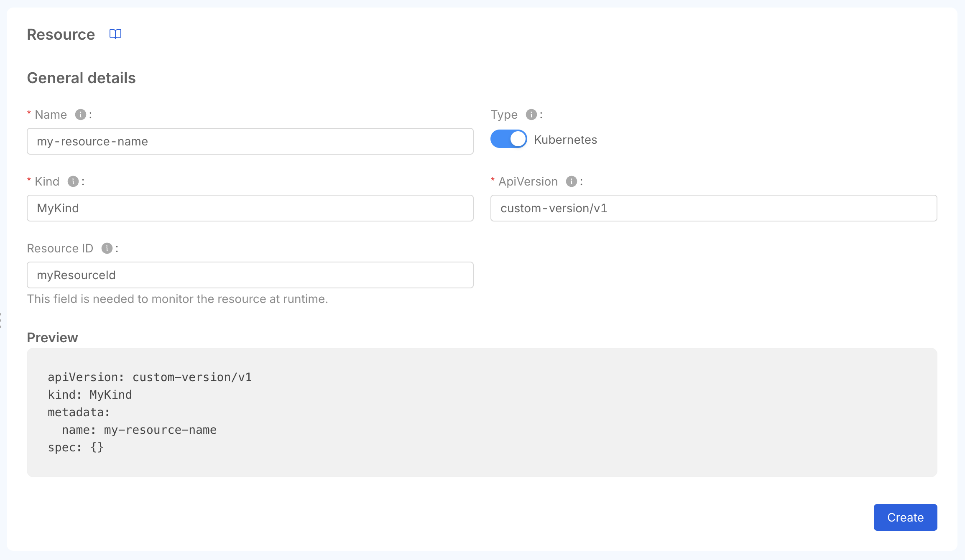Click the info icon beside Kind label
The image size is (965, 560).
[x=73, y=181]
